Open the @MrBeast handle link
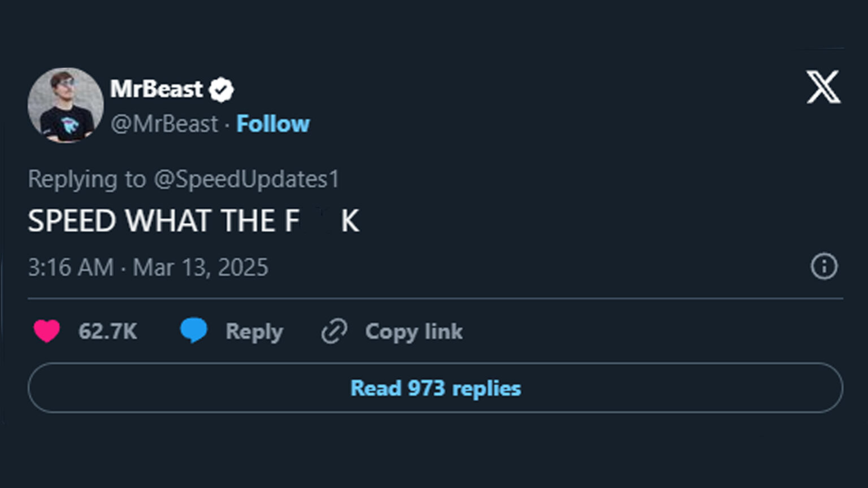Screen dimensions: 868x488 [x=164, y=124]
